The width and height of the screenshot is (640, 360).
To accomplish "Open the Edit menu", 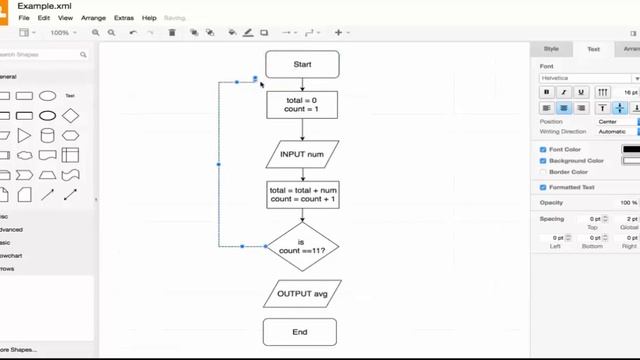I will click(x=44, y=18).
